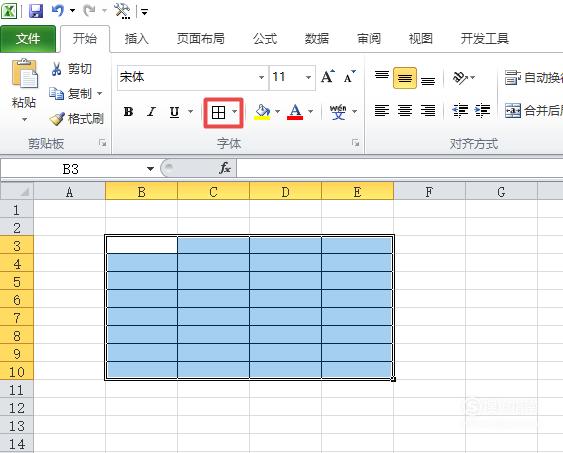Switch to the 开发工具 Developer tab

click(x=485, y=38)
